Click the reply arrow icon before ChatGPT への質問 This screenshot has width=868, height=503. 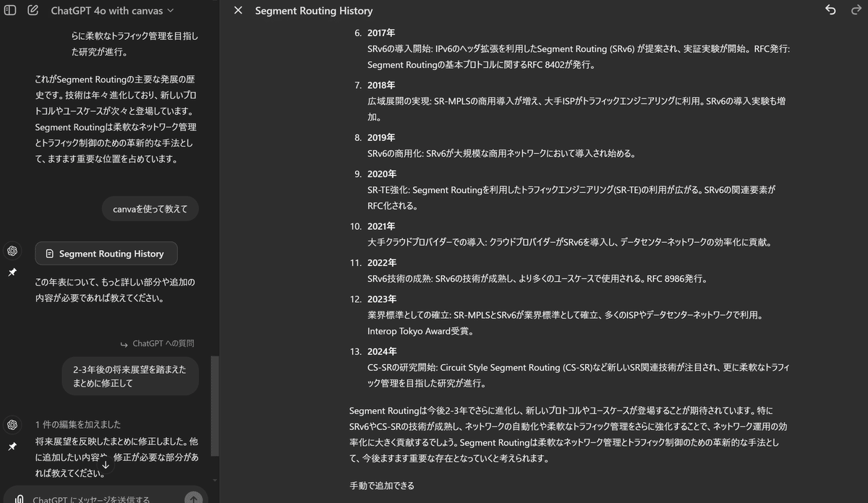(124, 344)
